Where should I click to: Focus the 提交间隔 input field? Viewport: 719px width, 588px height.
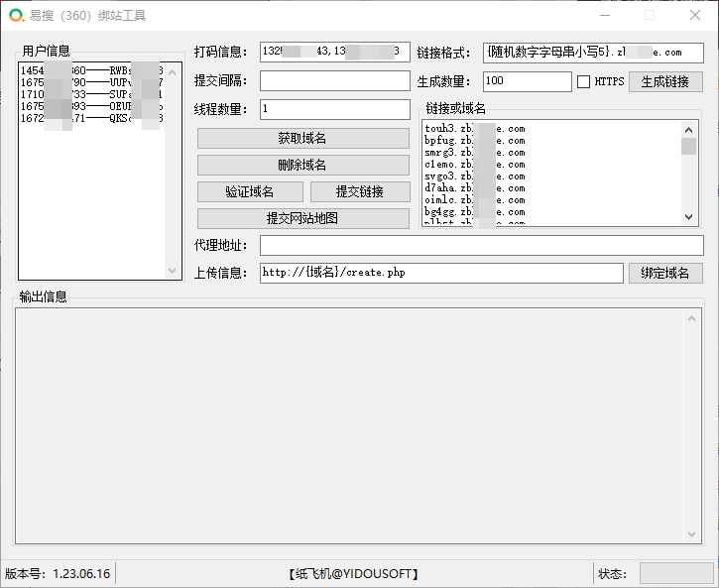[x=335, y=80]
